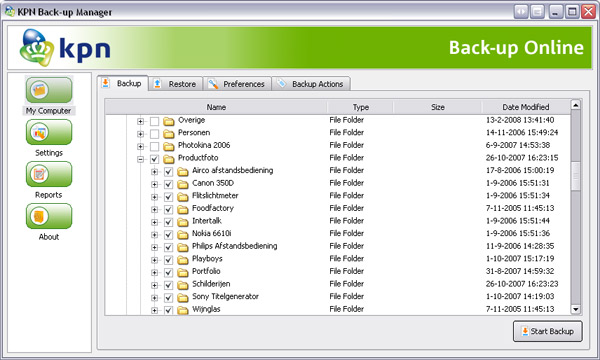
Task: Uncheck the Airco afstandsbediening checkbox
Action: coord(168,172)
